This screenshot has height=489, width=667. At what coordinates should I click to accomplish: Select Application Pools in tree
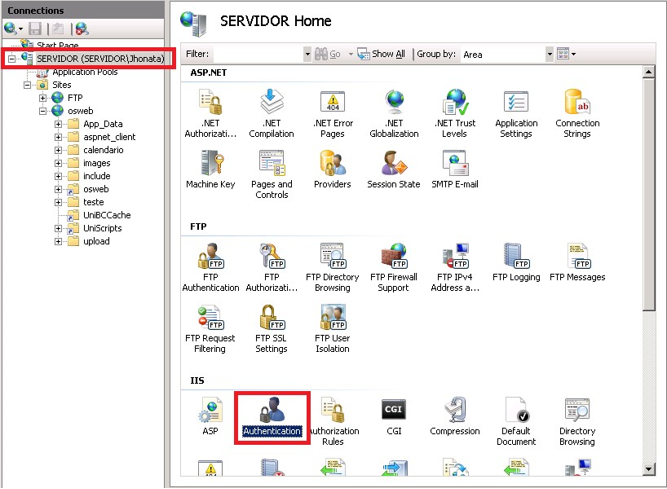85,72
